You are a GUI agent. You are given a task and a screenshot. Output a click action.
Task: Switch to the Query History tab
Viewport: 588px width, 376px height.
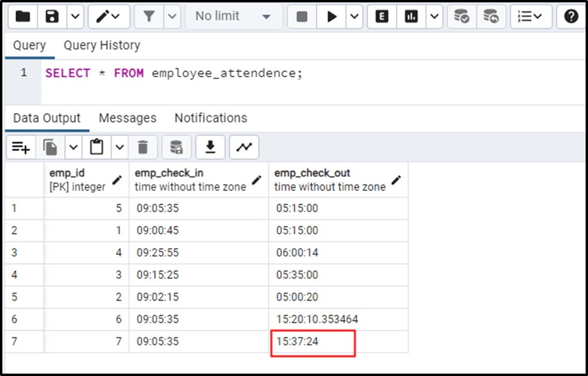click(102, 45)
